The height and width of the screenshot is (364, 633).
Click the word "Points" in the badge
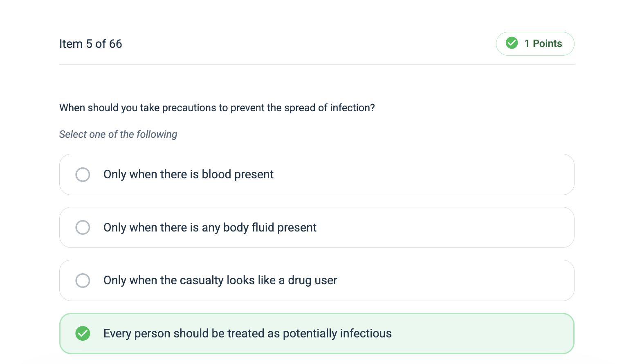548,44
